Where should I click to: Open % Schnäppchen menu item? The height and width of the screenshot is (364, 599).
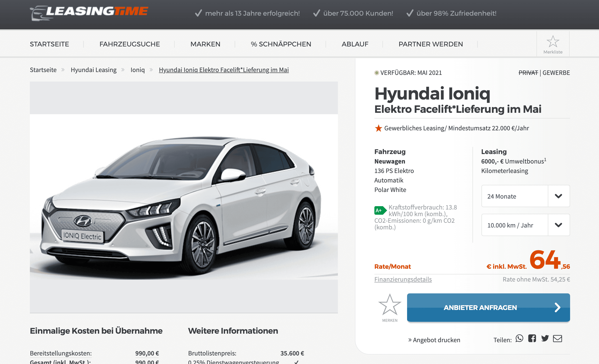[x=281, y=44]
